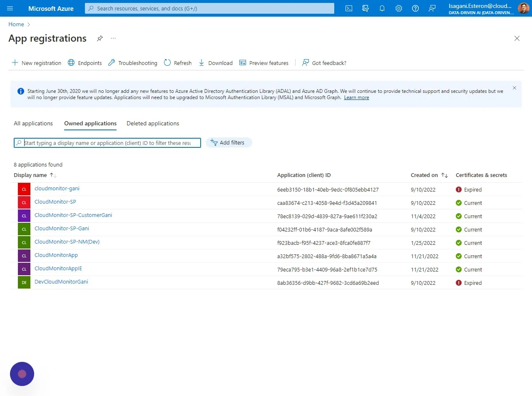Open the Help question mark icon

coord(415,8)
